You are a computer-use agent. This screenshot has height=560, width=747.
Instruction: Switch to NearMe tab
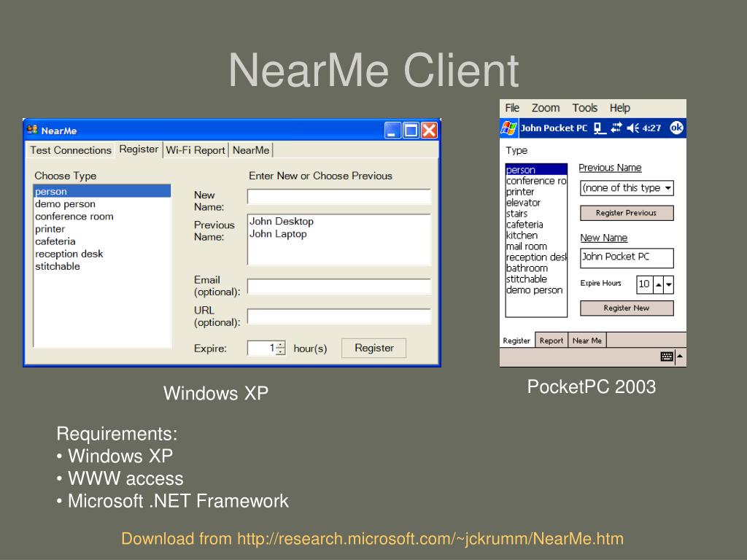pos(251,150)
